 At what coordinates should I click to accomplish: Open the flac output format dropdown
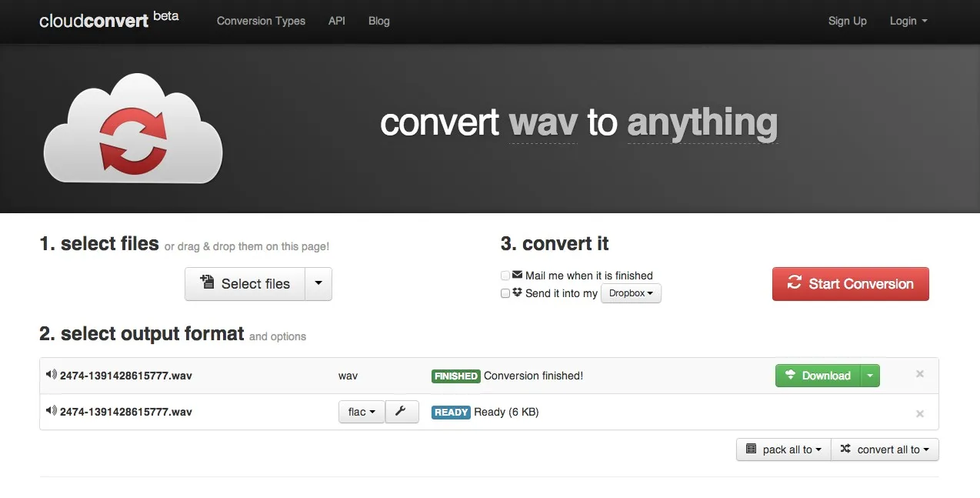pyautogui.click(x=362, y=412)
